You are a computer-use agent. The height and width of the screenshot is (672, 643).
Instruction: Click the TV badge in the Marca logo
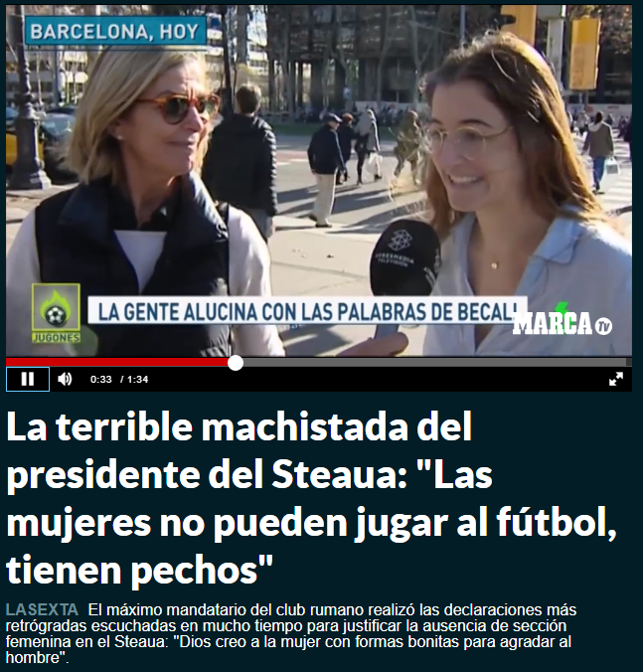(603, 327)
